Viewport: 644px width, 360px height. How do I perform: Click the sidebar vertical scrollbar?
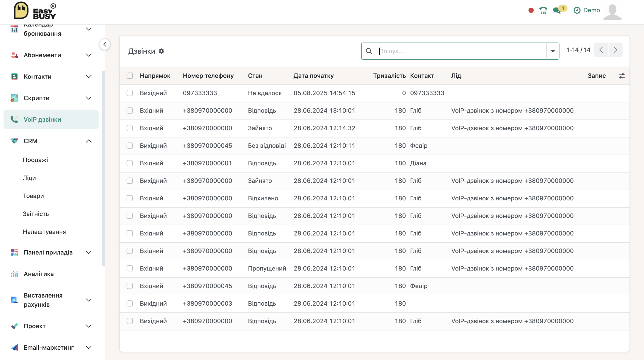(103, 168)
